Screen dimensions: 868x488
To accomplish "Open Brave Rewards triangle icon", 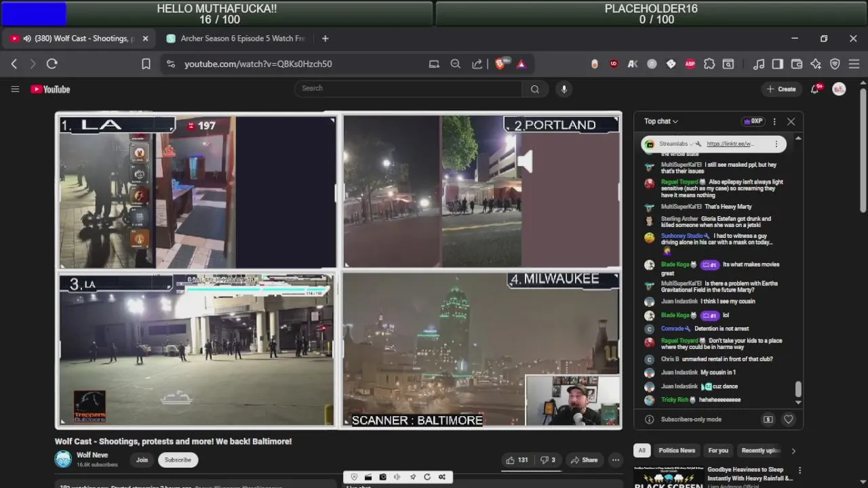I will (x=521, y=64).
